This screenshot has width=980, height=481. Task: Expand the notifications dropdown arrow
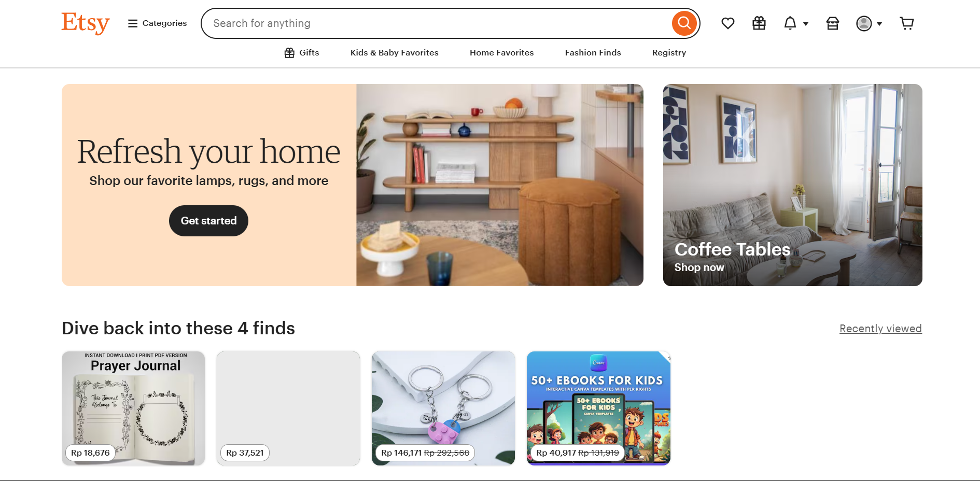(x=806, y=24)
